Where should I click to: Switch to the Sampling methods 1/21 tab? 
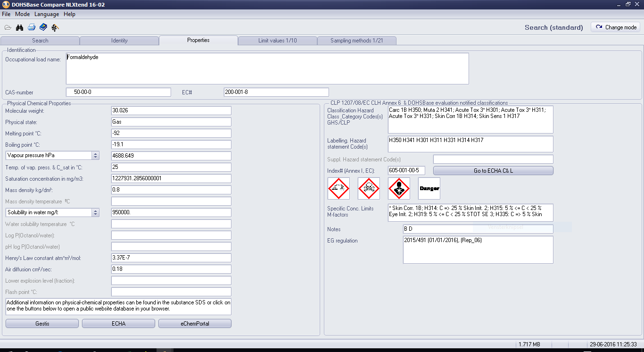tap(357, 41)
